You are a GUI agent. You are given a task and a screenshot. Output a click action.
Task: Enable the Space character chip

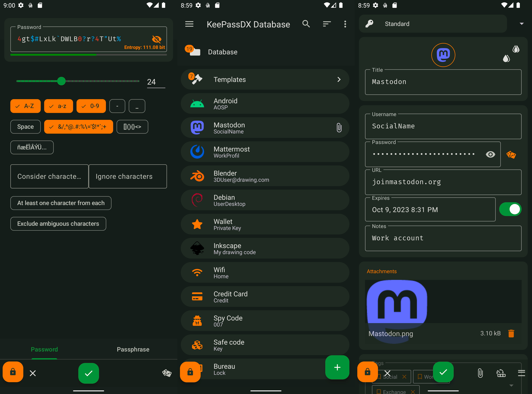[25, 127]
